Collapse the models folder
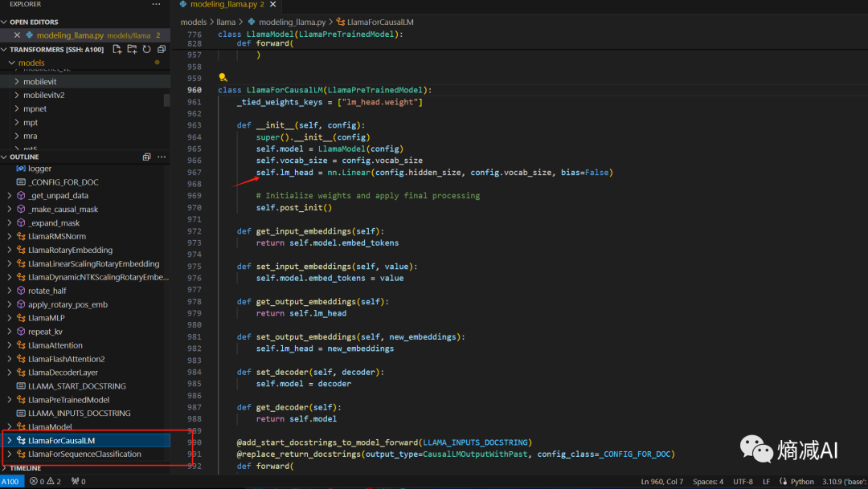The width and height of the screenshot is (868, 489). coord(11,63)
